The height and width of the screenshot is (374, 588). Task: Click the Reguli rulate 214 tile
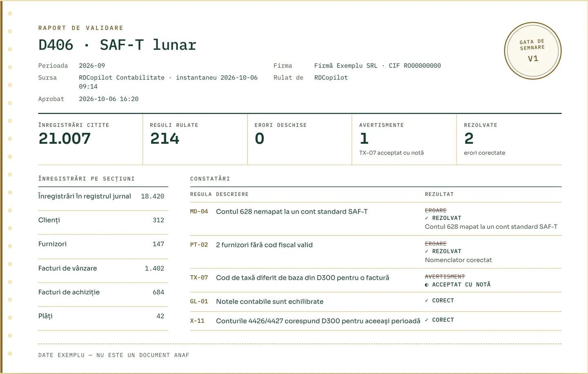click(195, 139)
